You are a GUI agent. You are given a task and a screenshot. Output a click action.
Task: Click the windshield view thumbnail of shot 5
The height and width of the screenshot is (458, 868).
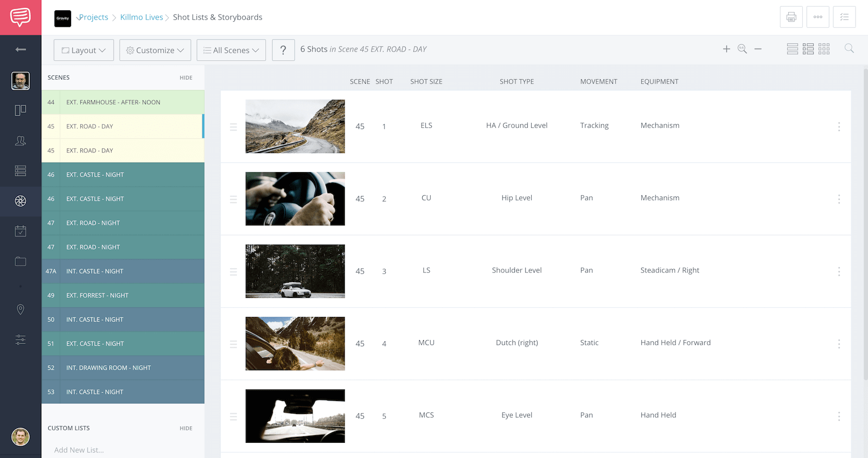point(295,416)
